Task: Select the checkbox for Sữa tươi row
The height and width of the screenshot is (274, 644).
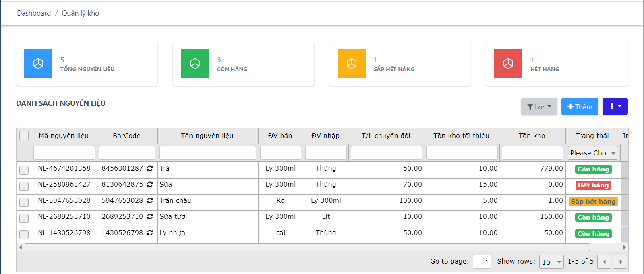Action: (24, 218)
